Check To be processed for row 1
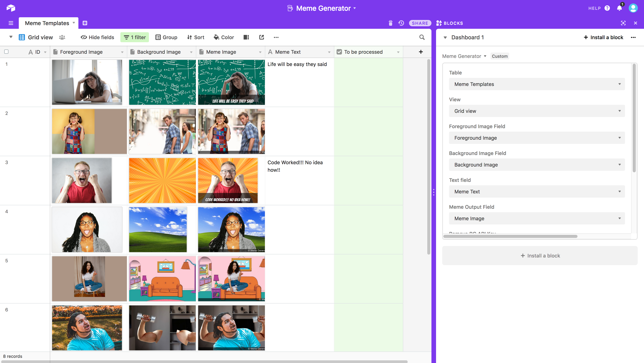This screenshot has width=644, height=363. (x=368, y=64)
